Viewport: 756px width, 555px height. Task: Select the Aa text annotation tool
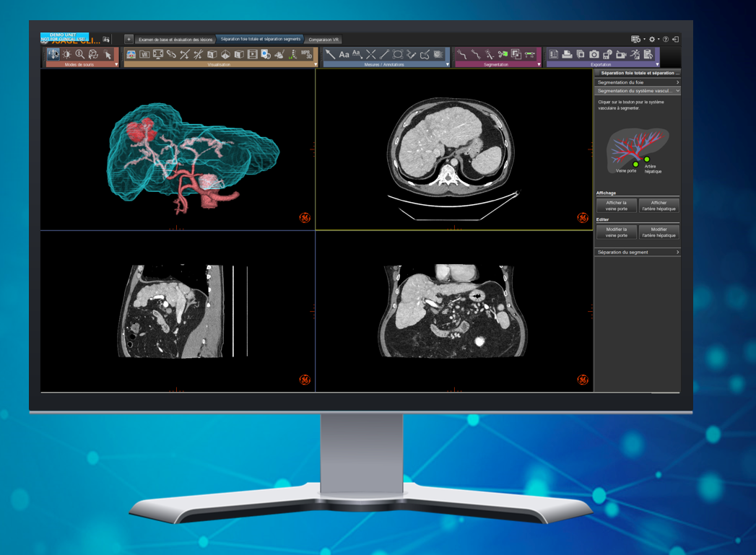pos(344,55)
